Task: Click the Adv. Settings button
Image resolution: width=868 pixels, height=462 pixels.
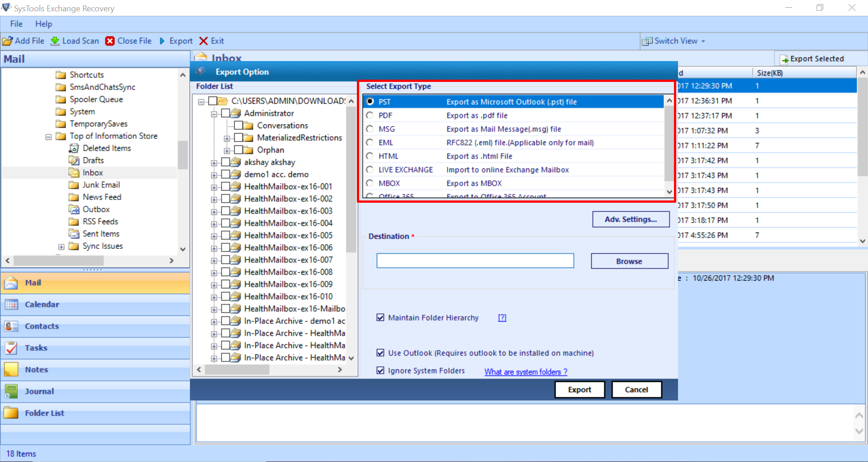Action: click(x=631, y=219)
